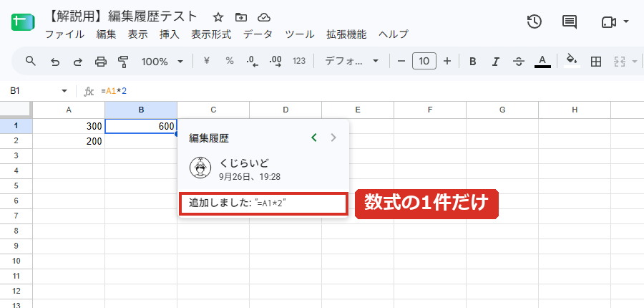
Task: Increase decimal places
Action: tap(275, 62)
